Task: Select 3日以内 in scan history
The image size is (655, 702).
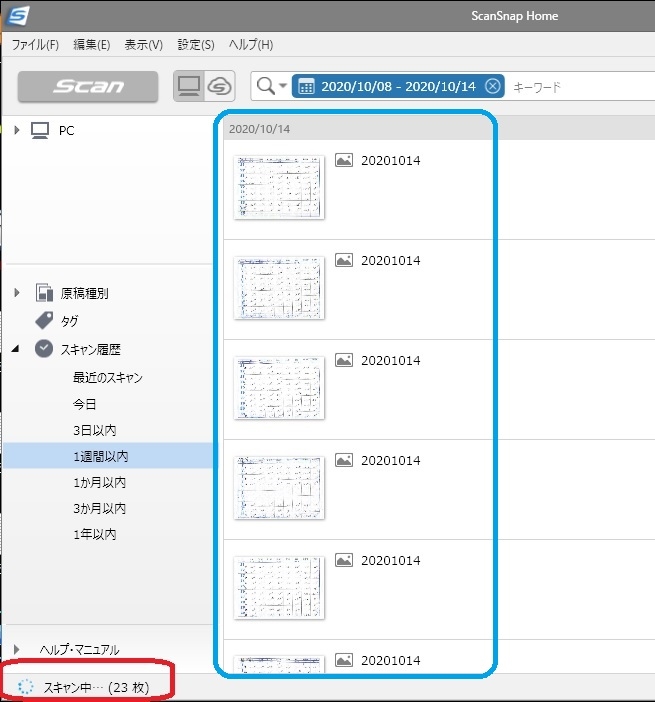Action: [x=94, y=430]
